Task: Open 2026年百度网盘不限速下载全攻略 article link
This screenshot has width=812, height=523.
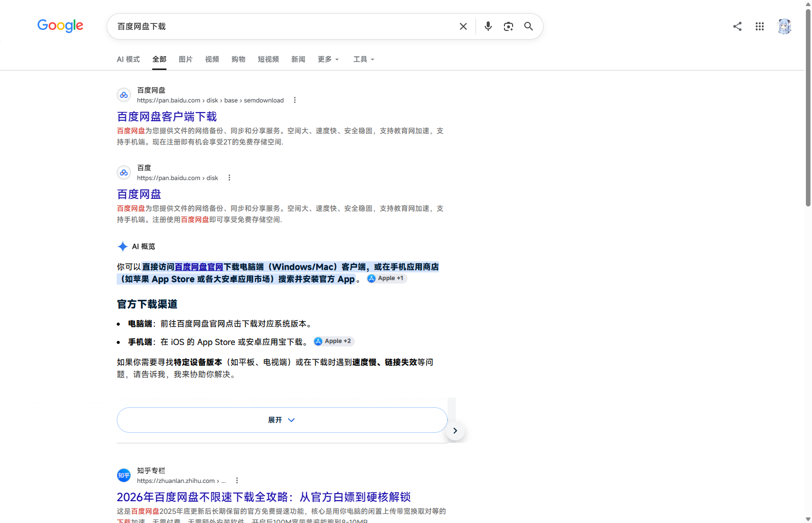Action: pyautogui.click(x=264, y=497)
